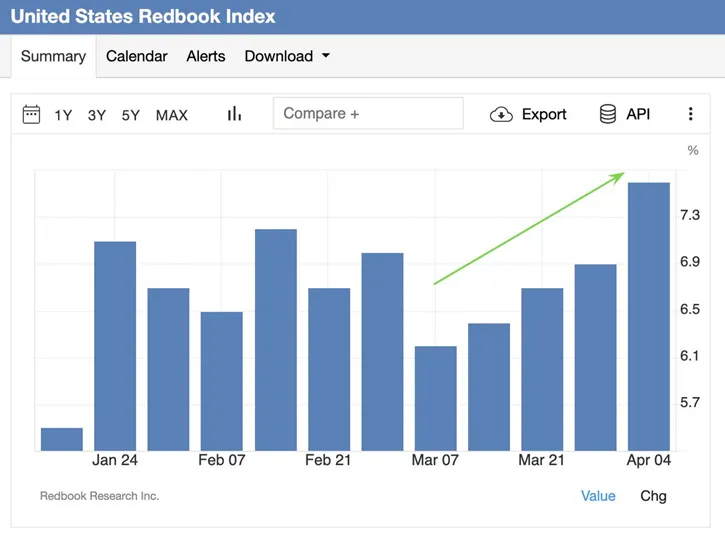Select the 3Y time range
This screenshot has width=725, height=545.
tap(97, 115)
